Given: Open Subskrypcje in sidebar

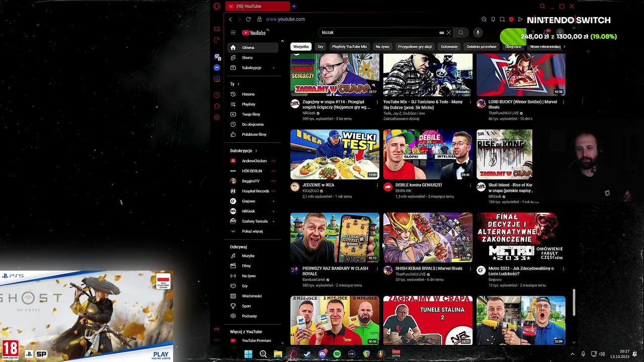Looking at the screenshot, I should coord(252,68).
